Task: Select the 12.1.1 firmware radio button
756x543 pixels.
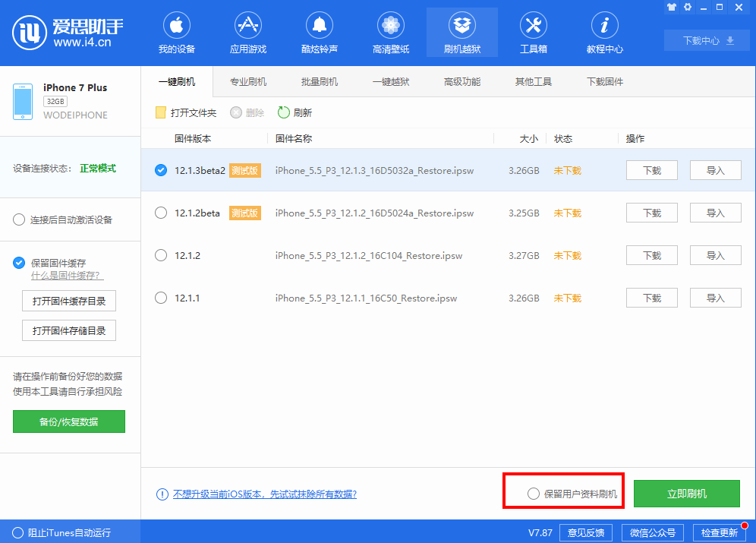Action: click(160, 298)
